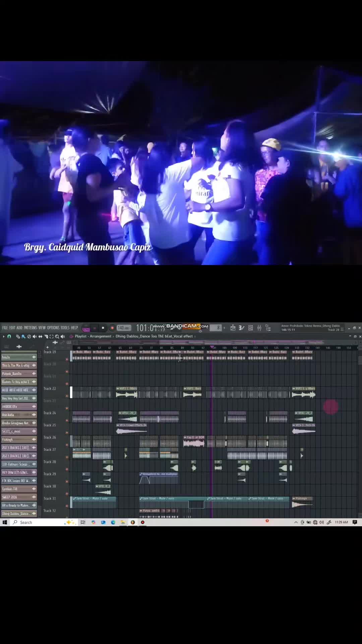Select the Slip tool
Image resolution: width=362 pixels, height=644 pixels.
(x=41, y=336)
